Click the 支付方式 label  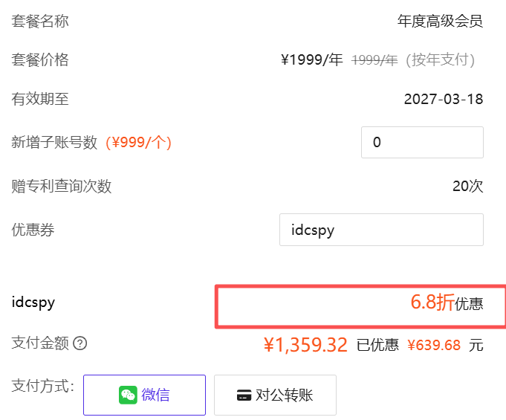point(42,387)
